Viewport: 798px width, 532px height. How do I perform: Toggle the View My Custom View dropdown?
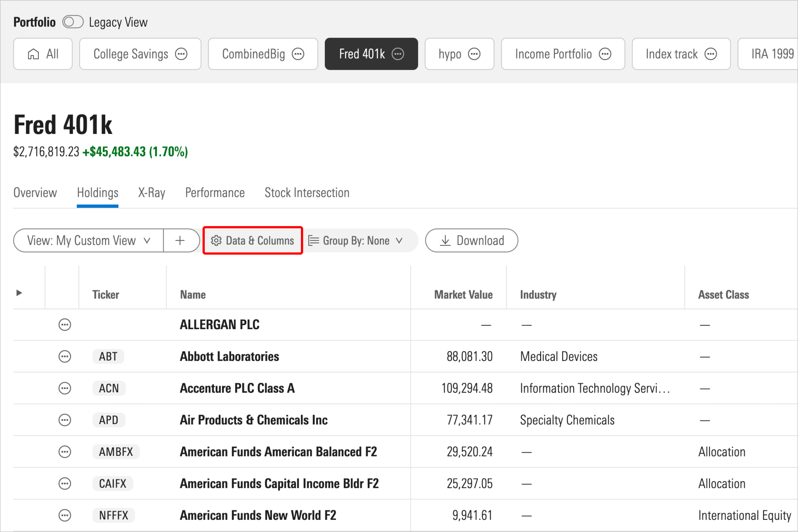[x=89, y=240]
